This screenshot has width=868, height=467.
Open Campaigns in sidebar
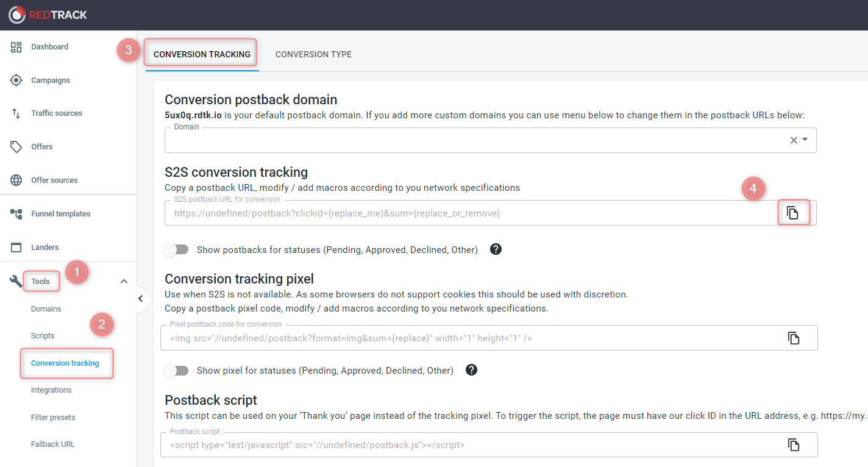point(51,80)
